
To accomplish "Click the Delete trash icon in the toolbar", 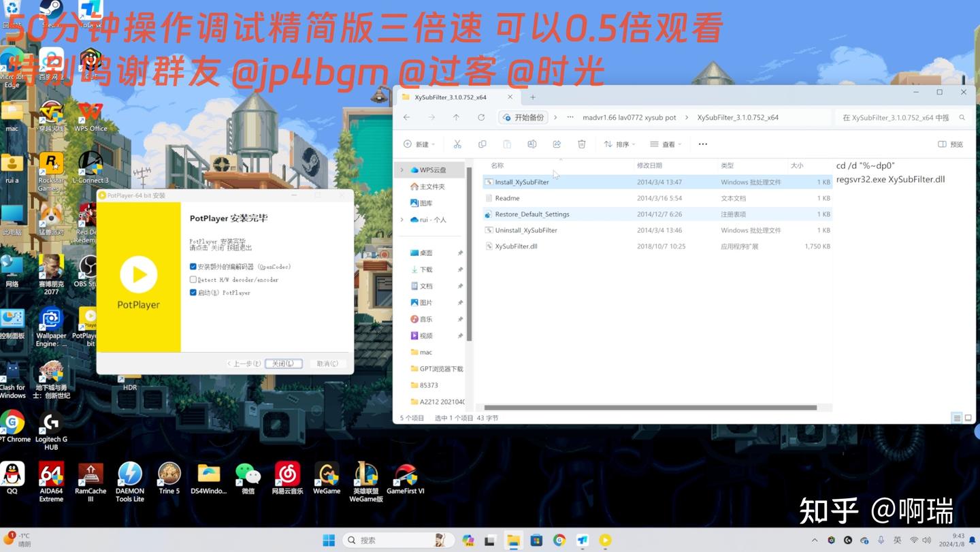I will (581, 144).
